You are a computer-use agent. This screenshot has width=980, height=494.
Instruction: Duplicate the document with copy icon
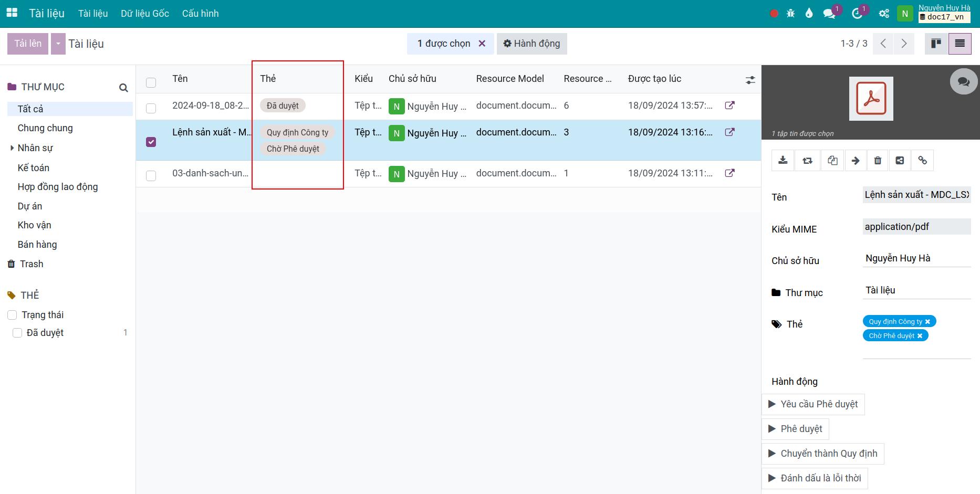(832, 161)
